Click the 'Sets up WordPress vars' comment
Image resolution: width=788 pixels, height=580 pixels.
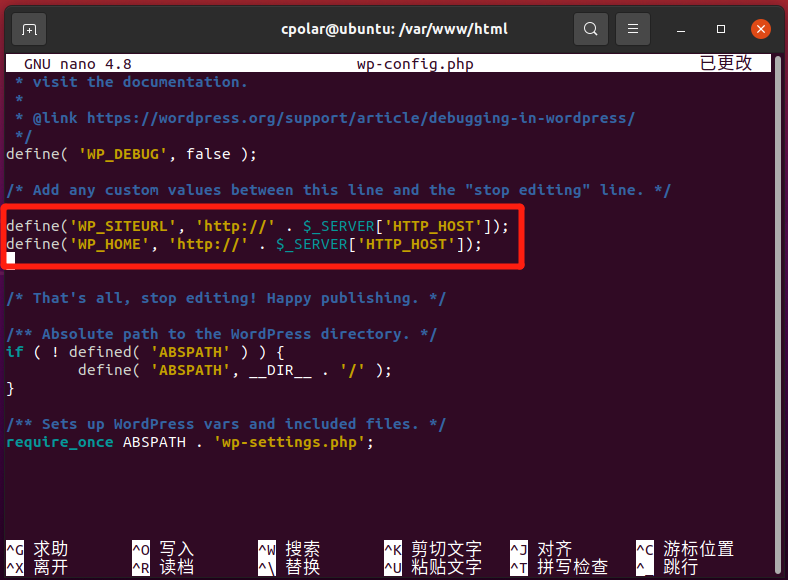(x=226, y=424)
